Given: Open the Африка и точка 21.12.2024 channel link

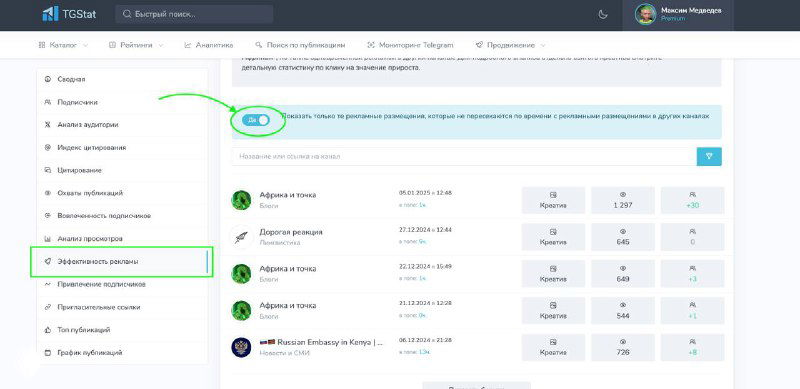Looking at the screenshot, I should click(x=288, y=305).
